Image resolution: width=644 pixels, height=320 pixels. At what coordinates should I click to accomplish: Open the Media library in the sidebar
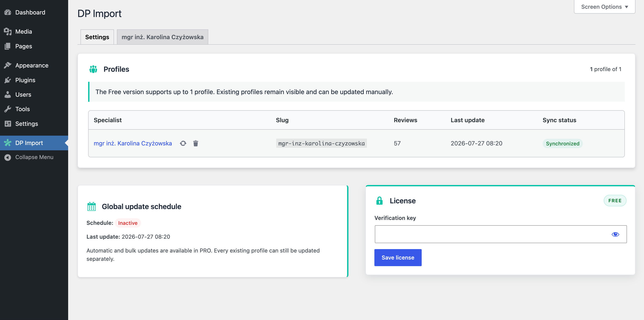[23, 32]
